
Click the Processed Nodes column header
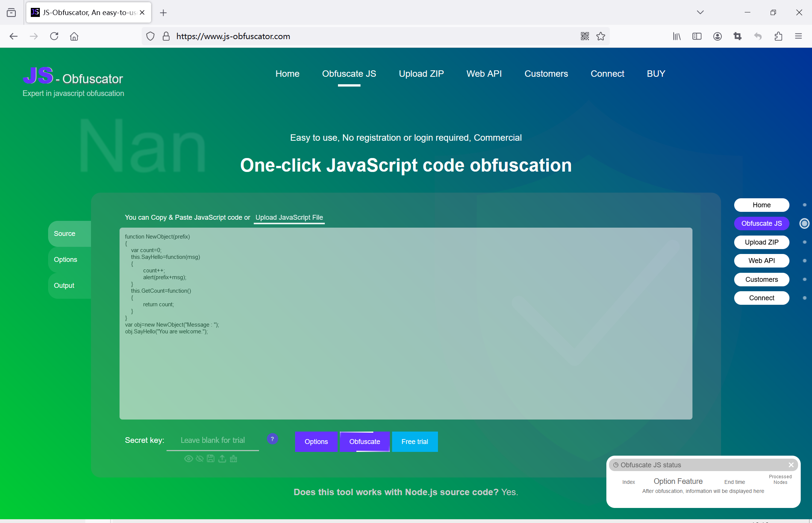[x=780, y=479]
